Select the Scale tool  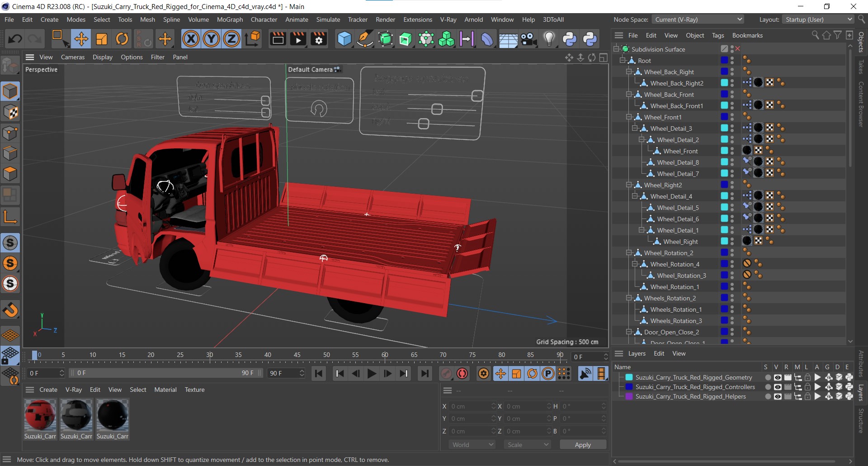pyautogui.click(x=102, y=39)
